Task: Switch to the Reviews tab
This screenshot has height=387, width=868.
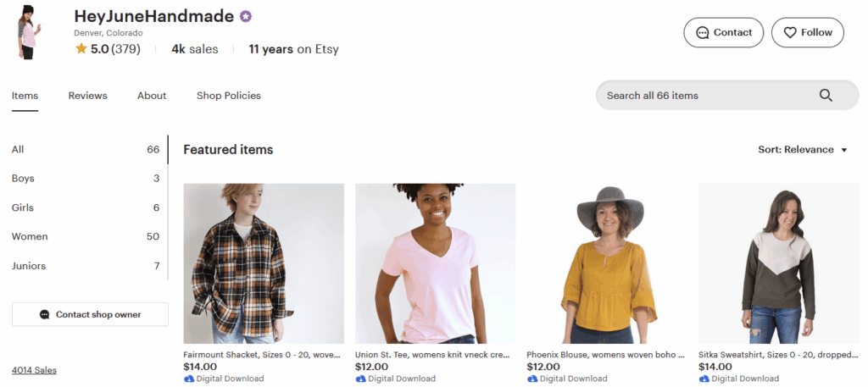Action: (x=87, y=96)
